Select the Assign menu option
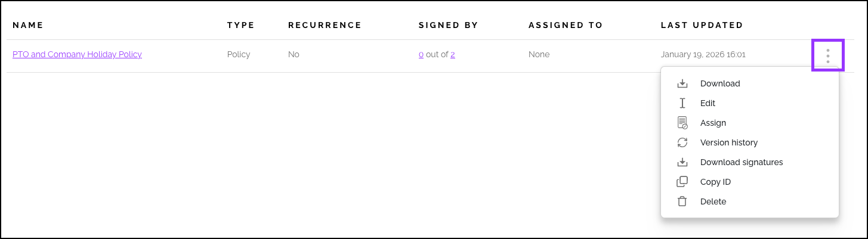The image size is (868, 239). click(x=713, y=123)
